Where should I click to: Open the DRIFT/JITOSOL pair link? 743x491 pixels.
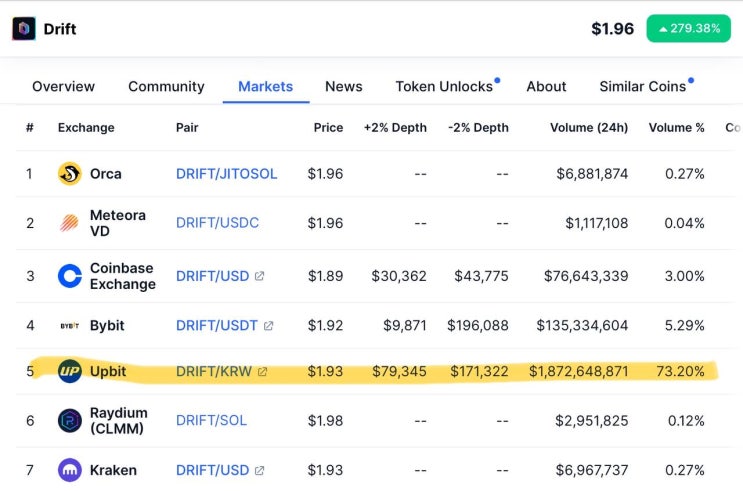click(x=227, y=173)
